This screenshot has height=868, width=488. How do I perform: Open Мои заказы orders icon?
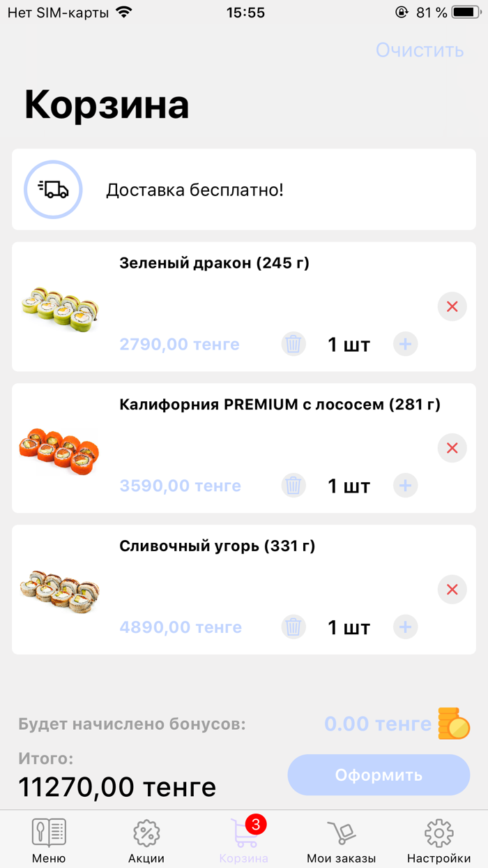(x=341, y=832)
